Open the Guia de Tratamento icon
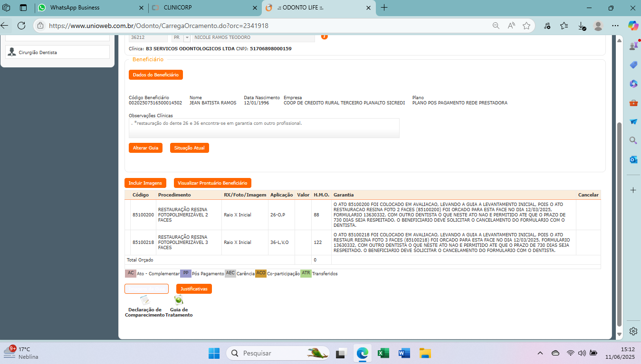 (x=179, y=300)
